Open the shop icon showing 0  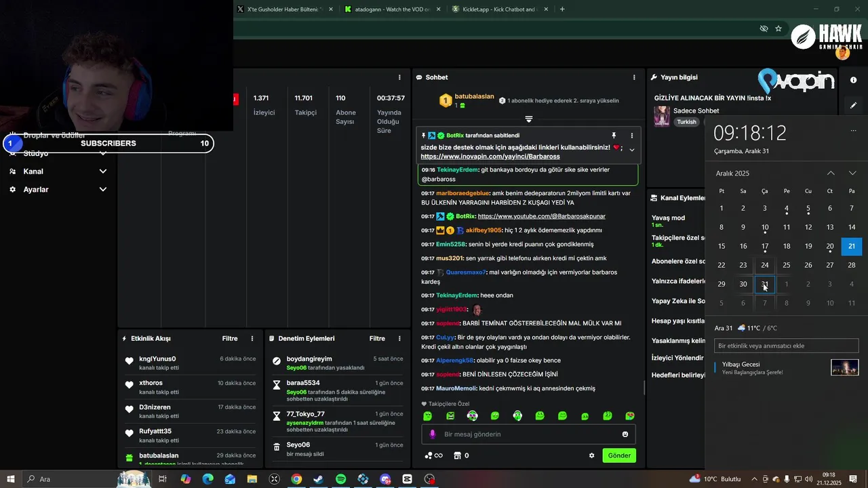461,455
